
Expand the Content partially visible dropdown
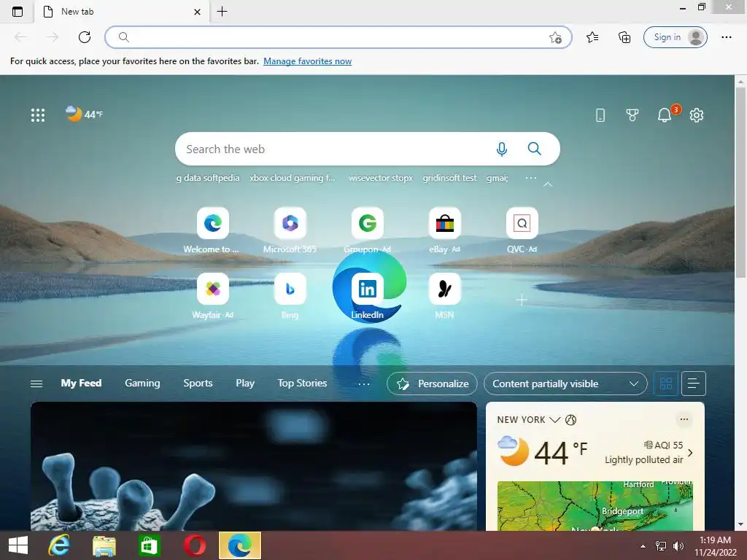(565, 384)
